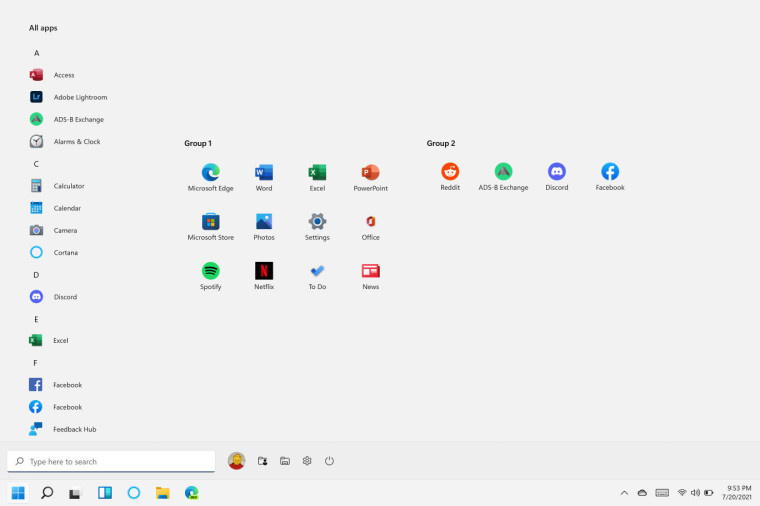Click the battery status tray icon

click(x=709, y=493)
